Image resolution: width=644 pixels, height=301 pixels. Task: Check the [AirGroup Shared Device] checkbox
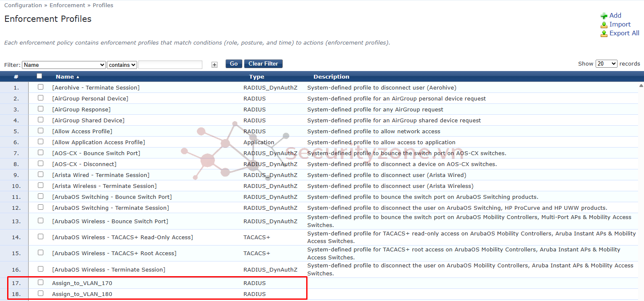click(40, 120)
